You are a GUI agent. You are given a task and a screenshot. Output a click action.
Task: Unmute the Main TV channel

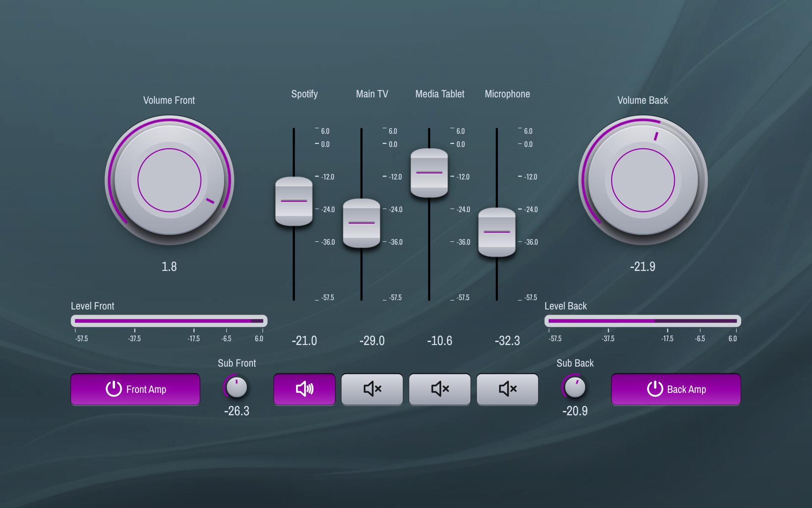372,389
